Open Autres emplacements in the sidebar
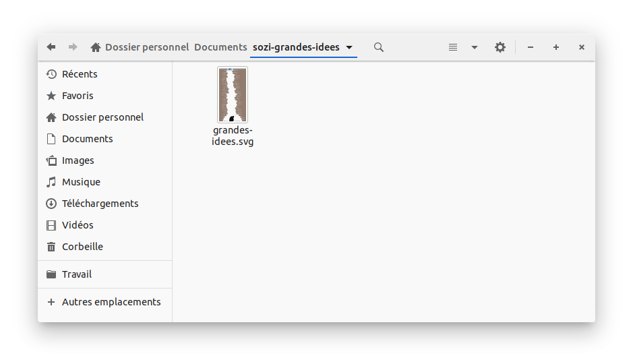 105,302
